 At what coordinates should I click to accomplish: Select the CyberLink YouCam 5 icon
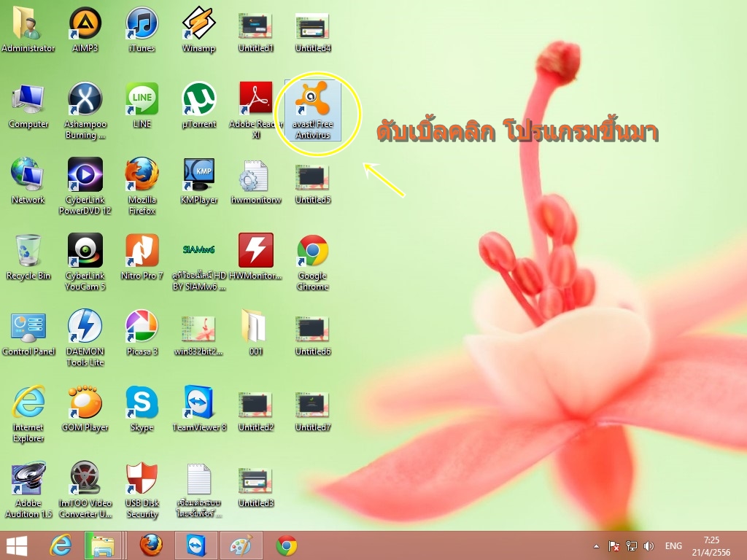(x=85, y=262)
